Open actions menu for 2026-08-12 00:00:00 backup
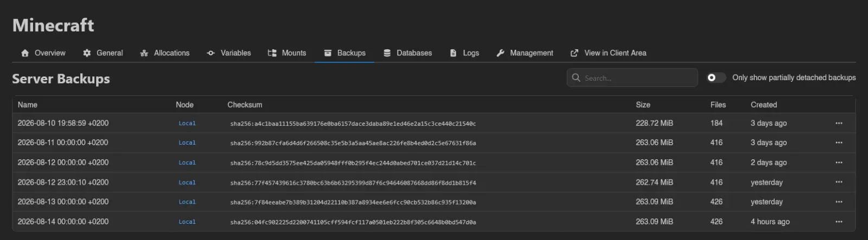Image resolution: width=868 pixels, height=240 pixels. (x=839, y=163)
